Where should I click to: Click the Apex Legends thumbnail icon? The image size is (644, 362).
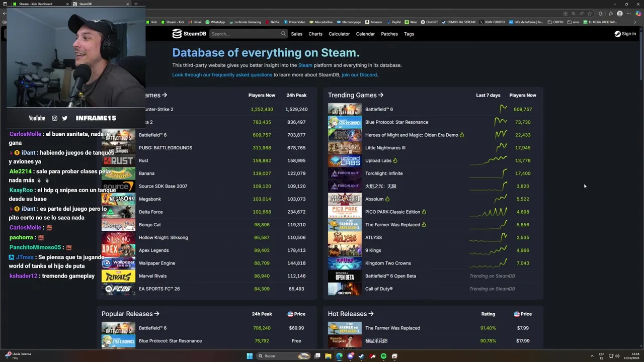(x=118, y=250)
